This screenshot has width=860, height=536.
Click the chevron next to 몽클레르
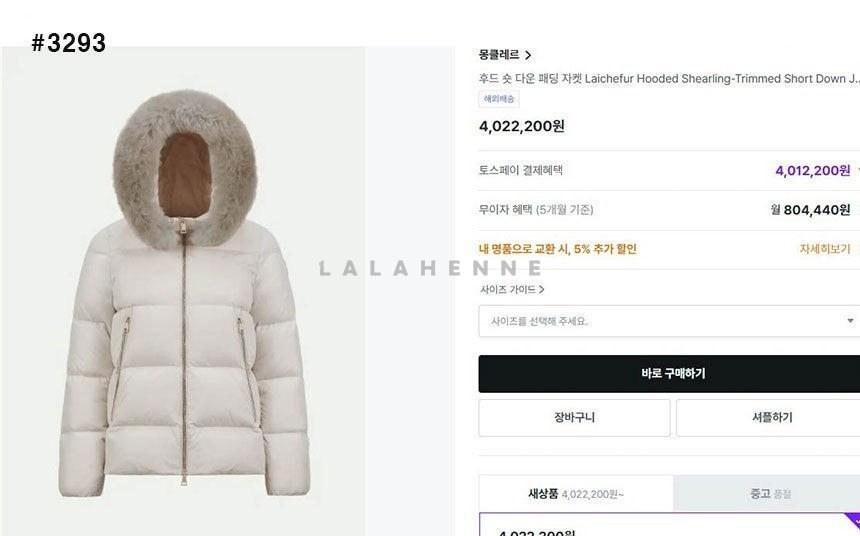pyautogui.click(x=528, y=55)
